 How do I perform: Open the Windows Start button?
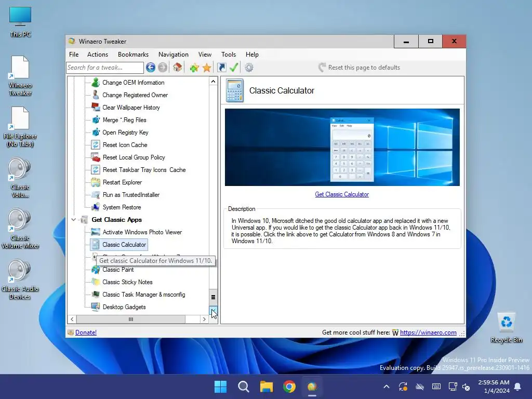click(x=220, y=387)
